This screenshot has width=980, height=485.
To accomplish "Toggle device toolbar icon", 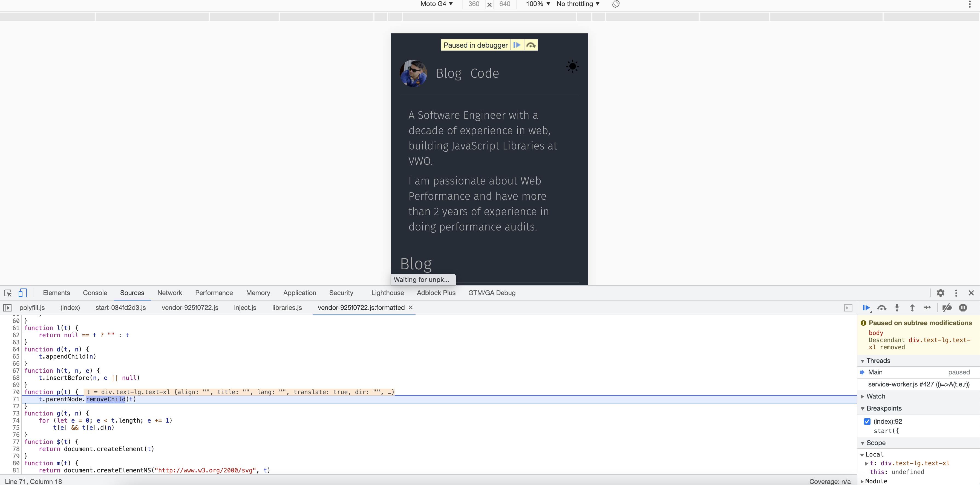I will (22, 293).
